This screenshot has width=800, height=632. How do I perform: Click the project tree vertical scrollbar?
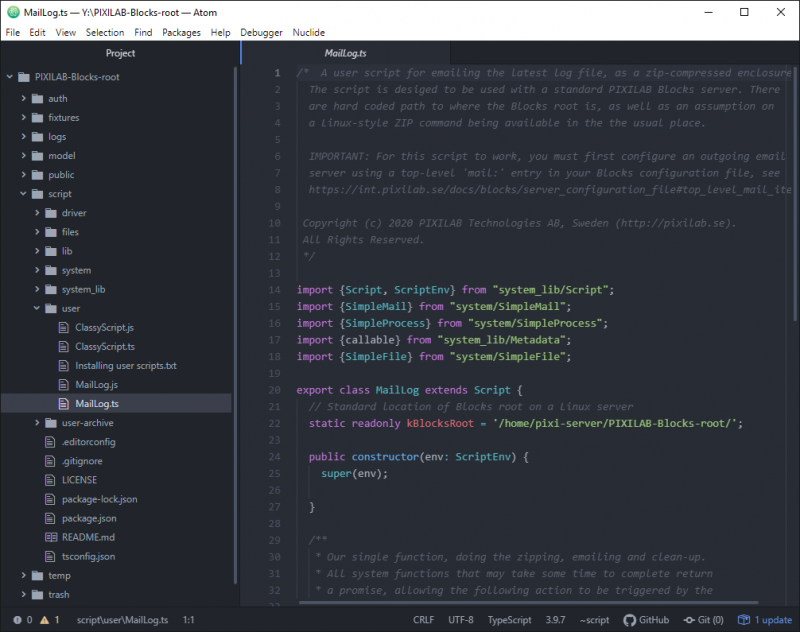[235, 325]
